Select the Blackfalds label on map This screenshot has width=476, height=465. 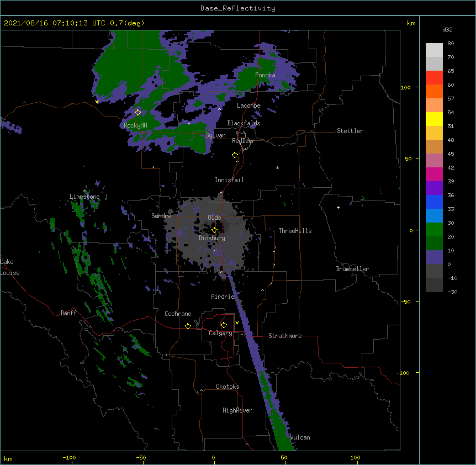(244, 123)
